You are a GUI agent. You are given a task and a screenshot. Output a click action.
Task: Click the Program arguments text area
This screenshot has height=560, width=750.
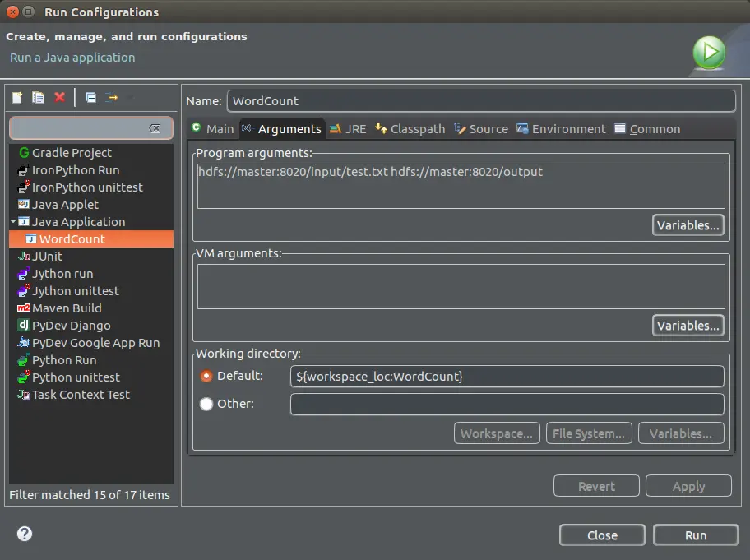tap(461, 186)
